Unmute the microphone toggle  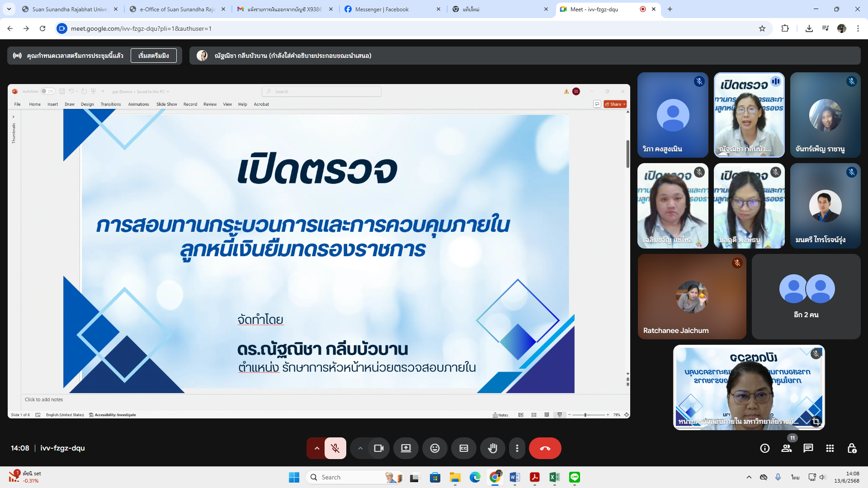pyautogui.click(x=335, y=448)
